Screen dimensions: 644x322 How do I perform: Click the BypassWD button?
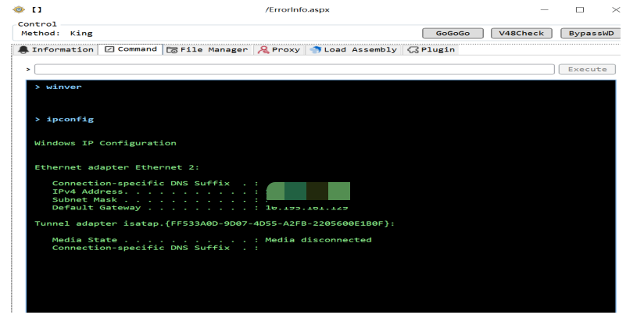point(590,34)
